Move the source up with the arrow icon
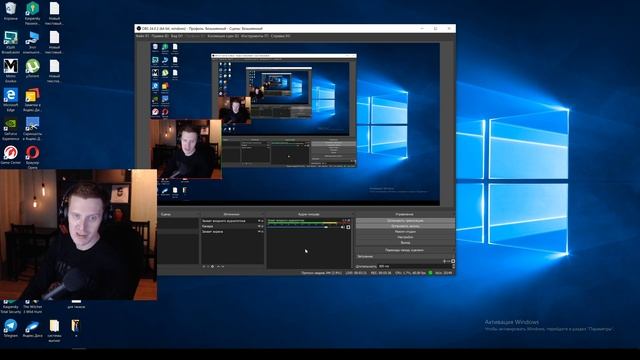 [x=218, y=267]
